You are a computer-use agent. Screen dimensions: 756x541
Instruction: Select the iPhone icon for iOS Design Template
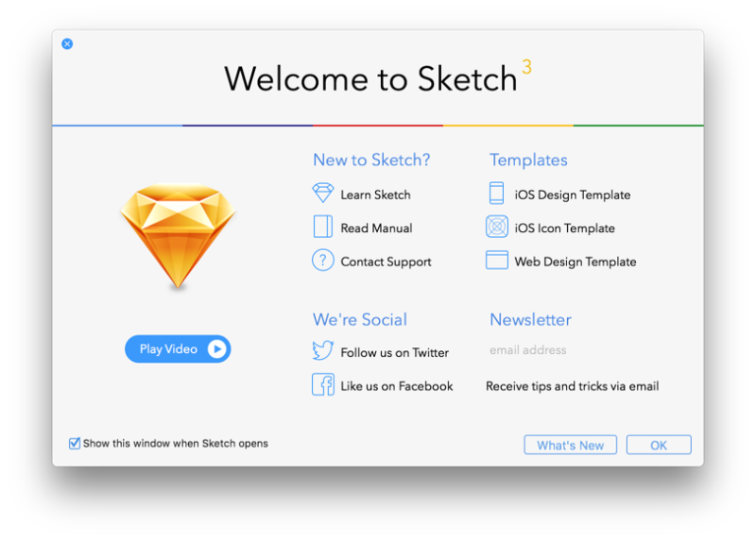(x=496, y=194)
